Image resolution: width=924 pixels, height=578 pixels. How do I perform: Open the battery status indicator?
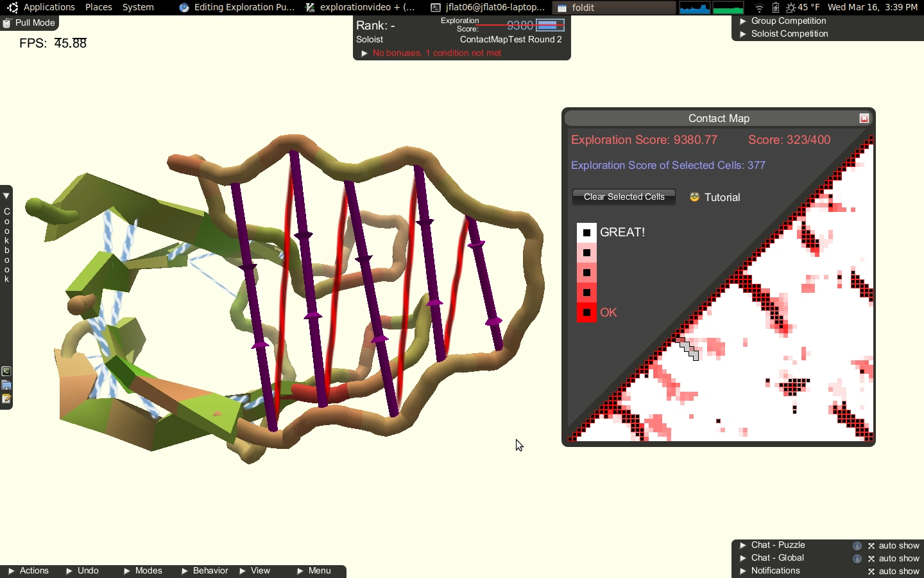point(776,8)
